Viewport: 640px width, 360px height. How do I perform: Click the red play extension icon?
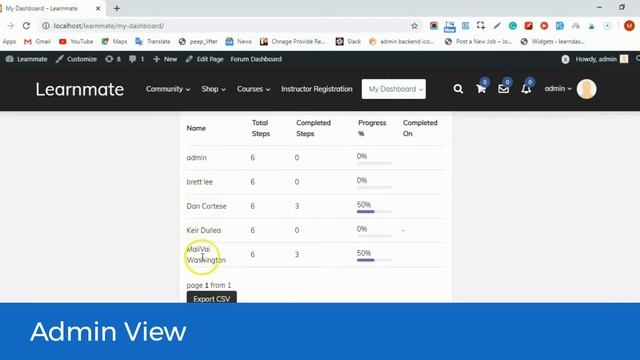point(544,26)
